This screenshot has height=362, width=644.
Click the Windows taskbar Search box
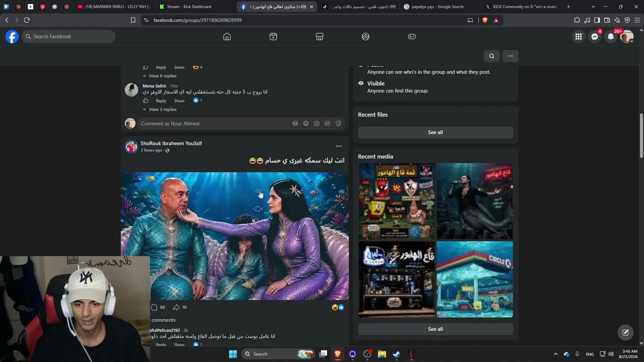click(278, 354)
